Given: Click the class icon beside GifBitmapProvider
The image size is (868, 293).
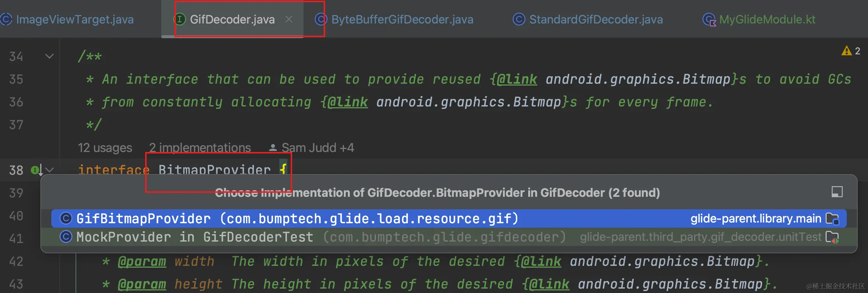Looking at the screenshot, I should [x=66, y=218].
